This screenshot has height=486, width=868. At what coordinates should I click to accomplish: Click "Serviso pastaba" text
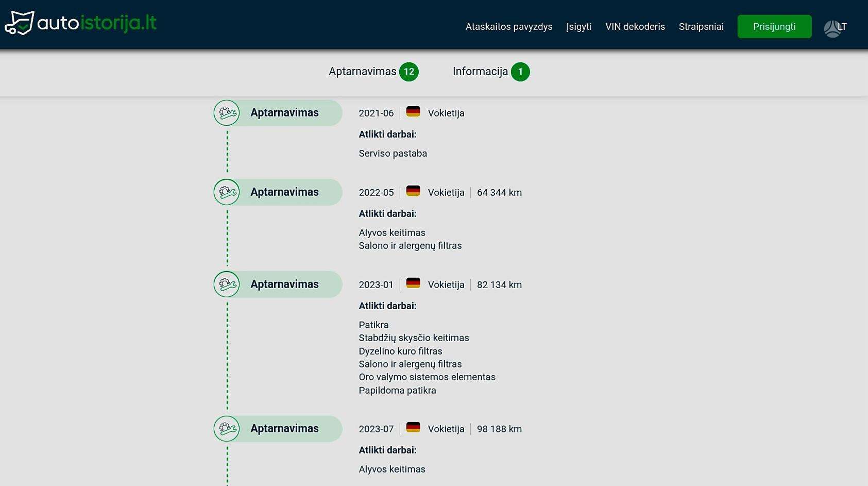pyautogui.click(x=393, y=154)
